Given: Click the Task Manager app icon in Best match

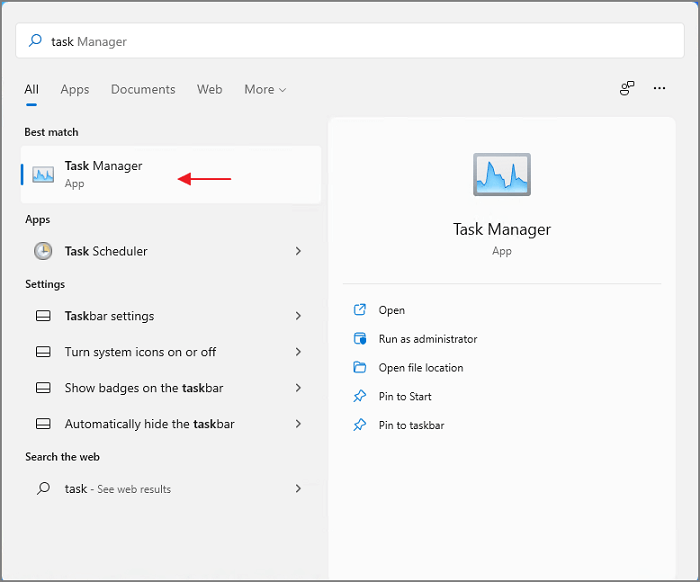Looking at the screenshot, I should pyautogui.click(x=43, y=175).
